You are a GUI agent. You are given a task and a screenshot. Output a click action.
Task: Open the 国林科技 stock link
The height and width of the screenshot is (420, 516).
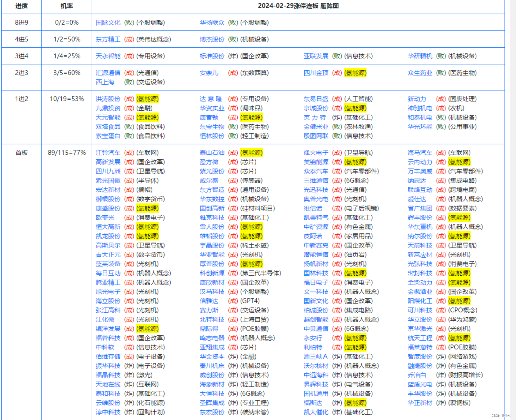[316, 273]
